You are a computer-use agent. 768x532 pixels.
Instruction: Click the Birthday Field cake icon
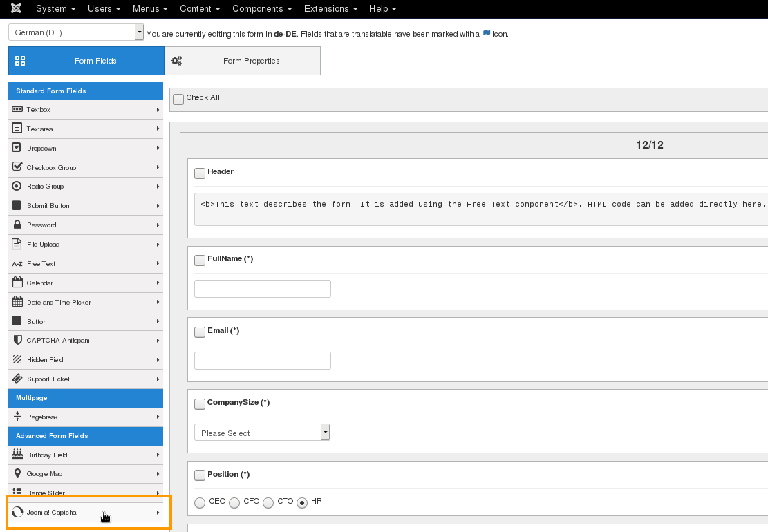click(x=16, y=455)
